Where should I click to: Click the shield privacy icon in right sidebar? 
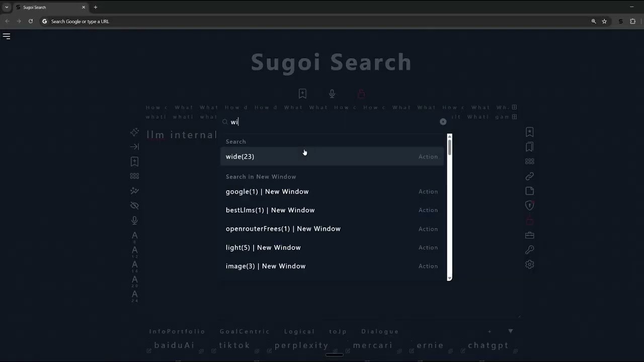tap(529, 205)
